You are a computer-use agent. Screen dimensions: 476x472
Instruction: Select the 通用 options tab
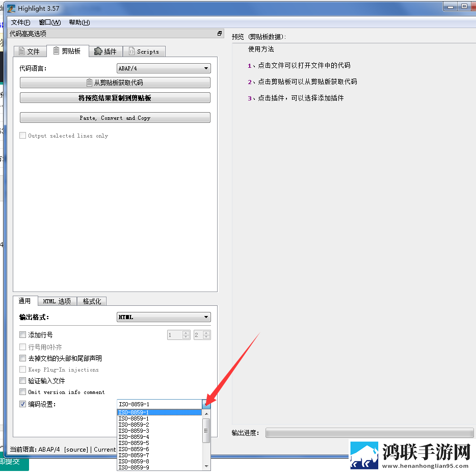tap(25, 301)
